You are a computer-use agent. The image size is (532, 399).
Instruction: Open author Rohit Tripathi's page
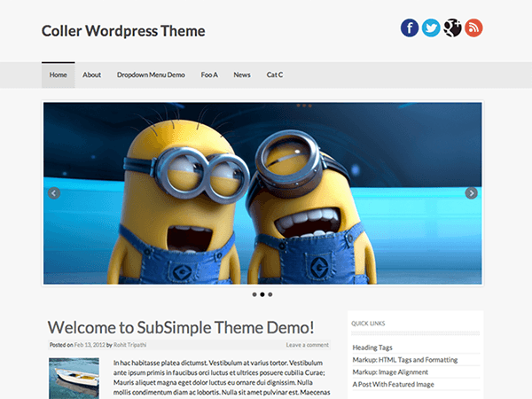(129, 345)
